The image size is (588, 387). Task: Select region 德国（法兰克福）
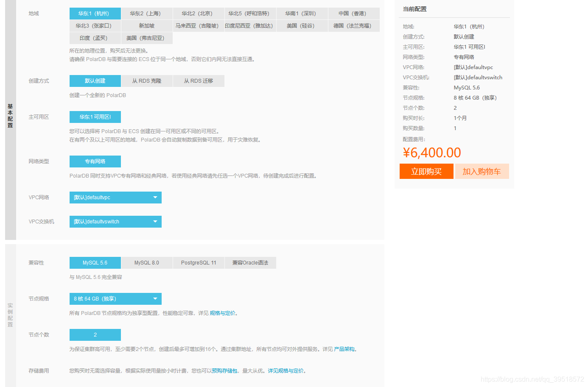[x=354, y=26]
